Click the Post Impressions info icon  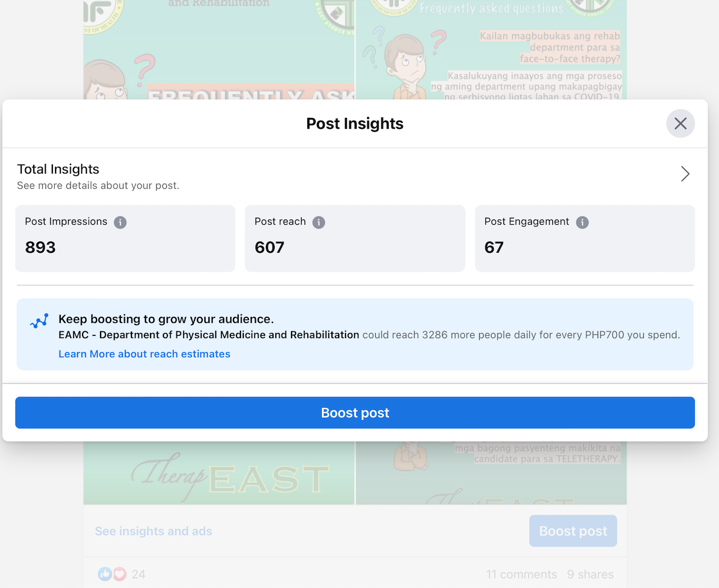tap(120, 222)
